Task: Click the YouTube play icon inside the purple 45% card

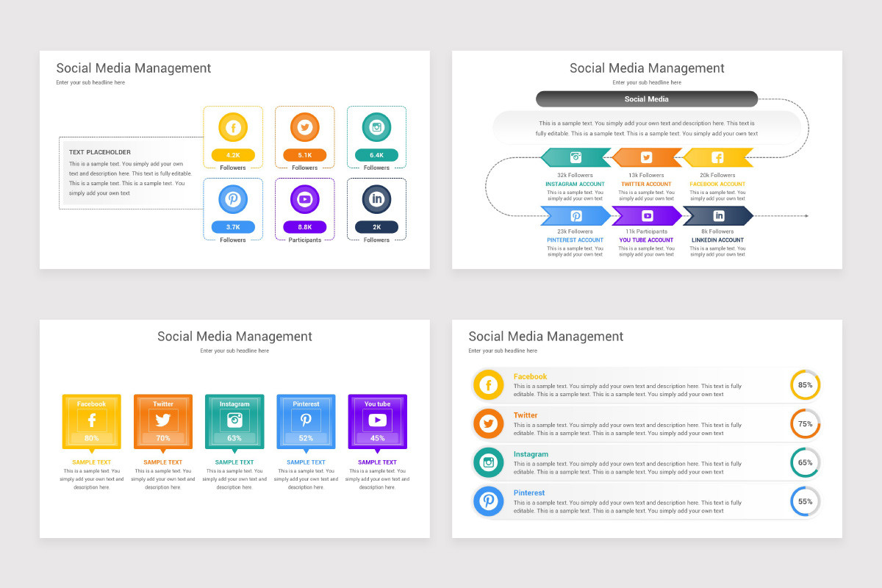Action: (377, 420)
